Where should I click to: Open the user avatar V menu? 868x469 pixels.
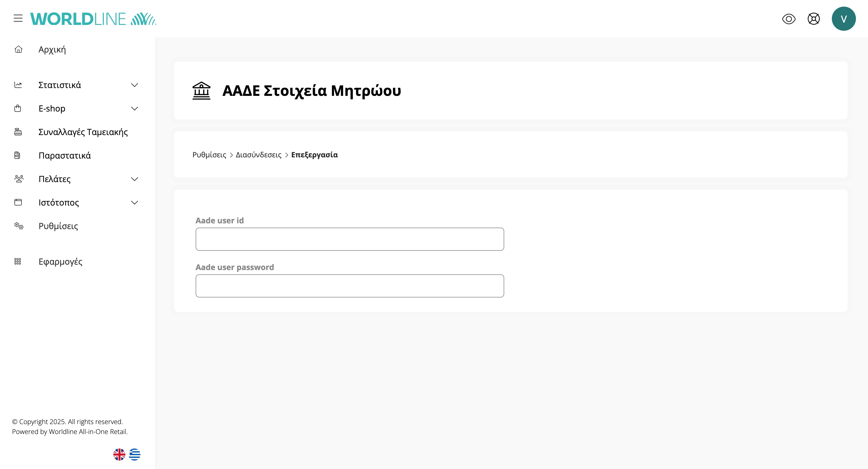(843, 19)
